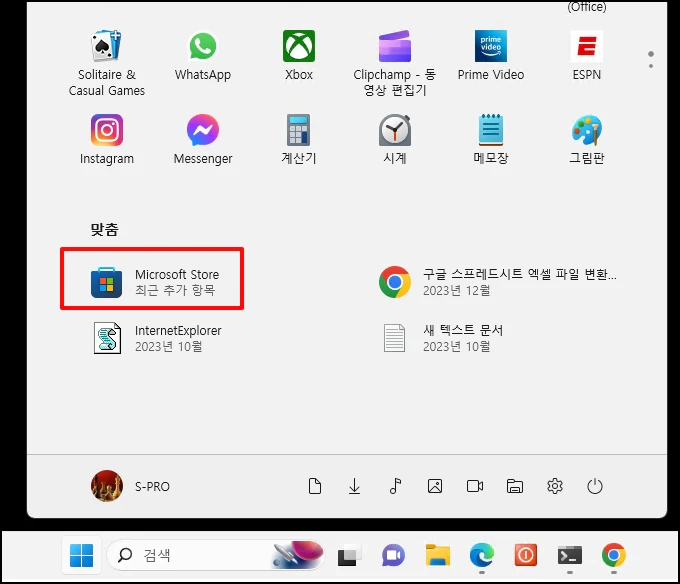The height and width of the screenshot is (584, 680).
Task: Launch Microsoft Edge from taskbar
Action: coord(481,555)
